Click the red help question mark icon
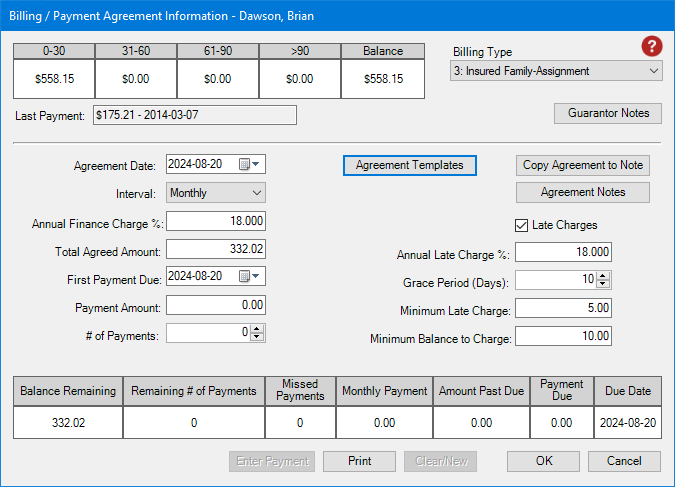This screenshot has width=675, height=487. pos(652,46)
